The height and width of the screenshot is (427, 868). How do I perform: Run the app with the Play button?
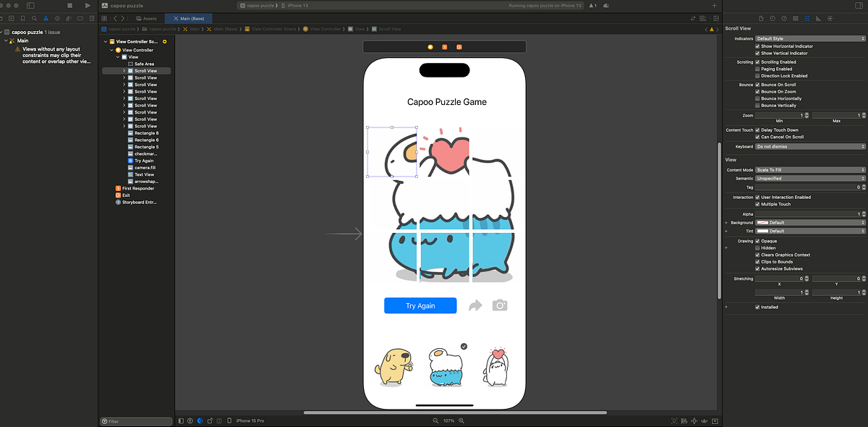pos(87,5)
